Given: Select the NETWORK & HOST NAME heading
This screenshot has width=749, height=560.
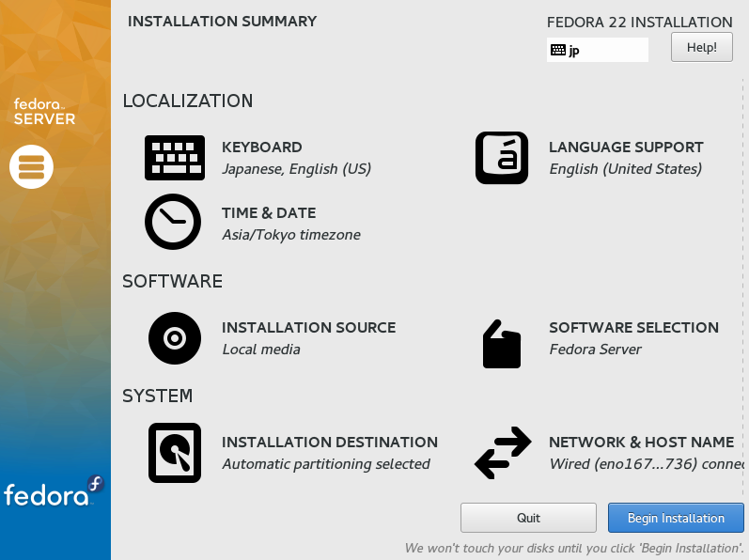Looking at the screenshot, I should tap(642, 442).
